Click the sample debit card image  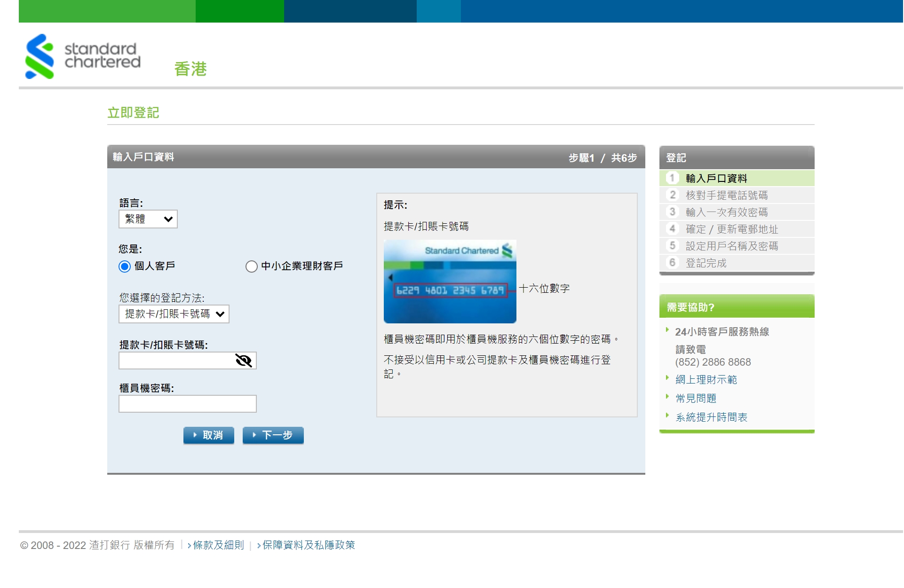coord(450,282)
